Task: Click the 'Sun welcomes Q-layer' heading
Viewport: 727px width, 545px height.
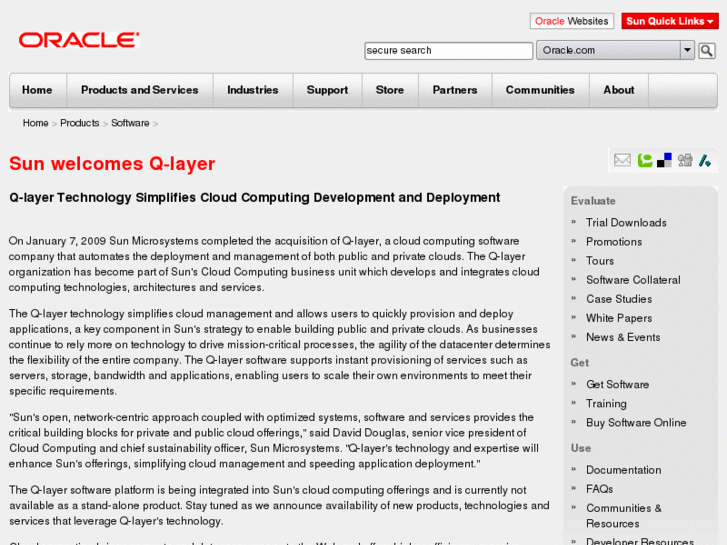Action: click(112, 164)
